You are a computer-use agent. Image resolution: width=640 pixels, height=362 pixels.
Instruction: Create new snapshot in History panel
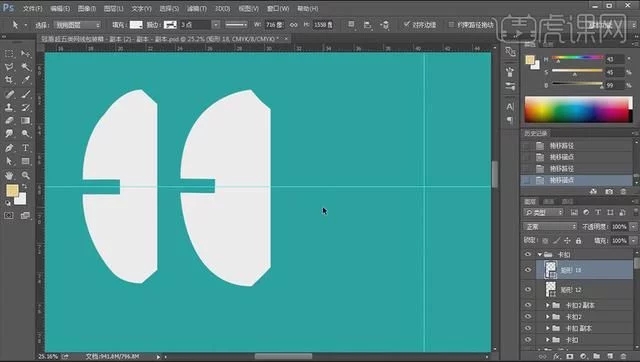[x=609, y=191]
